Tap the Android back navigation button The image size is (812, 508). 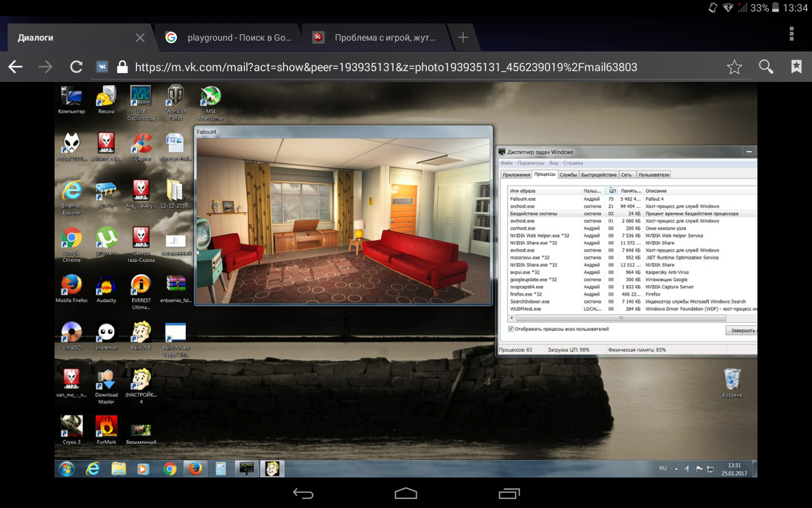point(303,493)
